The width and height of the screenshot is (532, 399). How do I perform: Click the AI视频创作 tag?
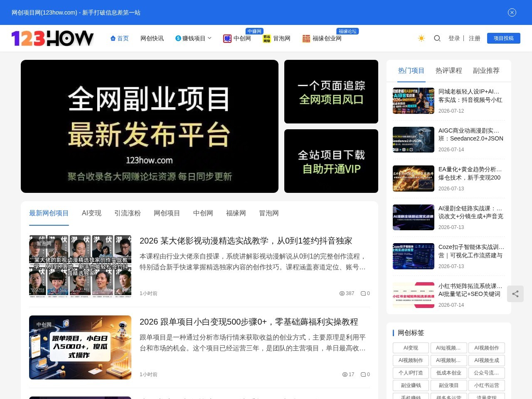coord(487,348)
